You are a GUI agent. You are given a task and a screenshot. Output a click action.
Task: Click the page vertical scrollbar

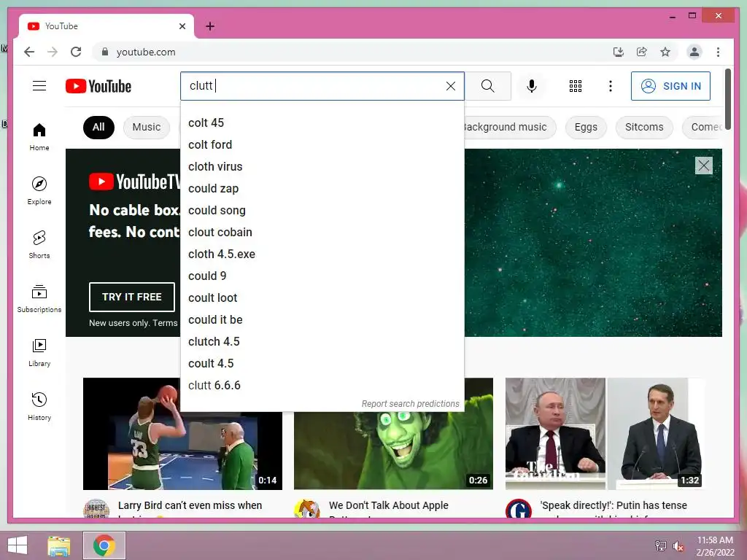pos(728,98)
